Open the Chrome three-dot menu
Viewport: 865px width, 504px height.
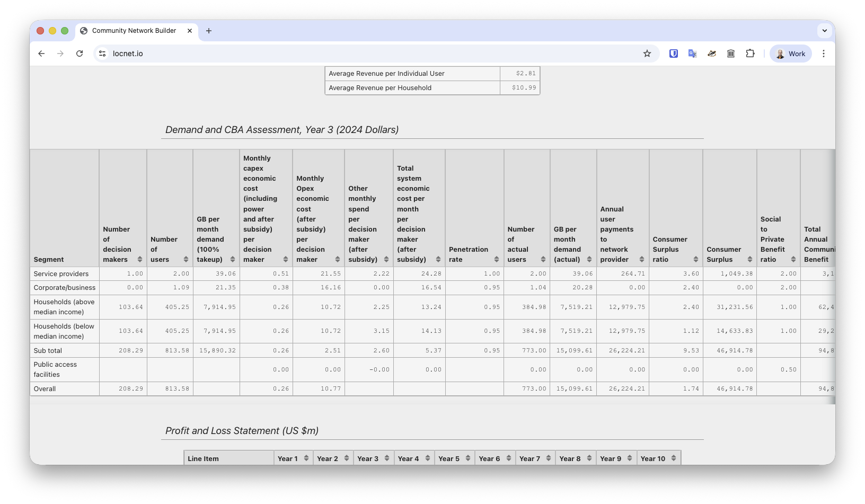point(823,54)
